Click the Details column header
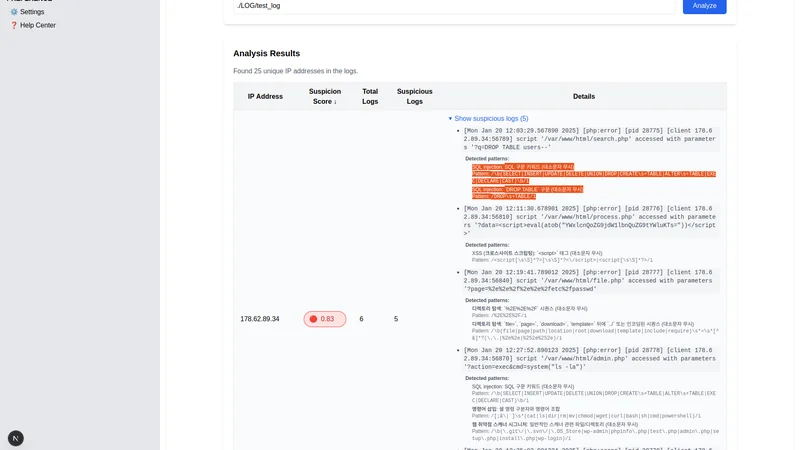The height and width of the screenshot is (450, 800). point(584,96)
